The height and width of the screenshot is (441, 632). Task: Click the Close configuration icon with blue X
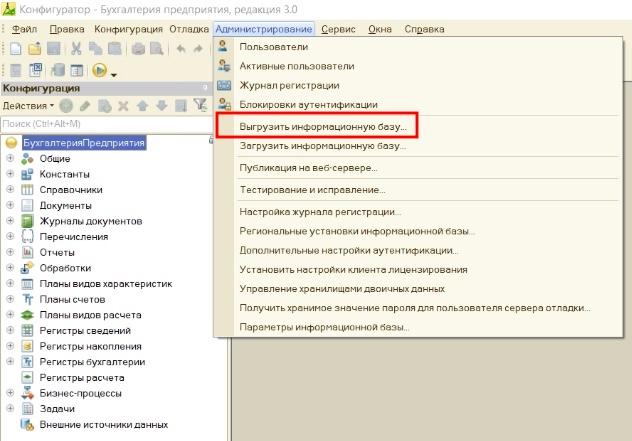35,70
